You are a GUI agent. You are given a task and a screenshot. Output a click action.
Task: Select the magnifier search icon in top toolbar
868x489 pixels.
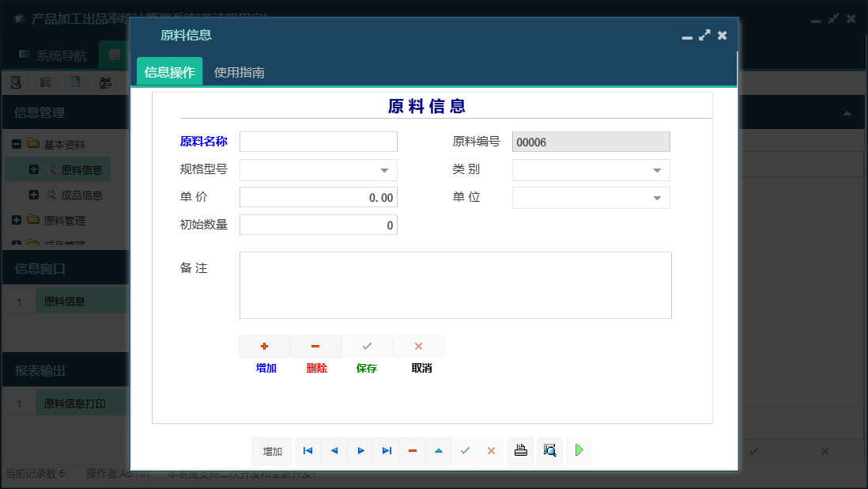14,81
